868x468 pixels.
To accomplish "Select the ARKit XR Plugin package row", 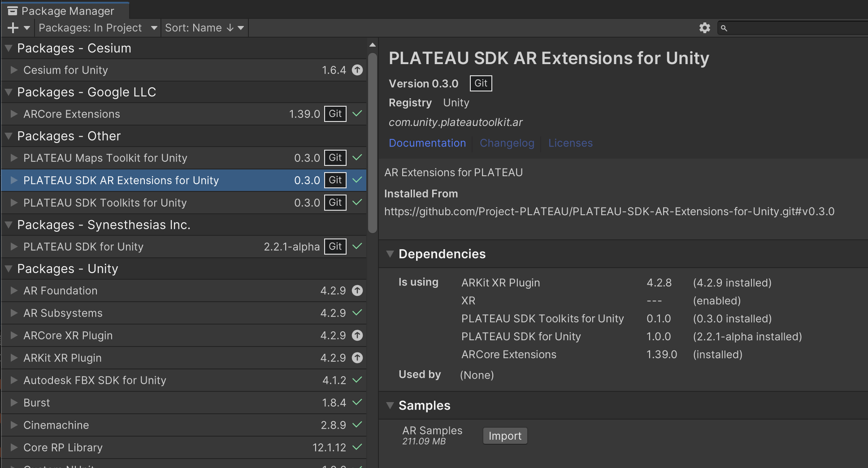I will point(184,358).
